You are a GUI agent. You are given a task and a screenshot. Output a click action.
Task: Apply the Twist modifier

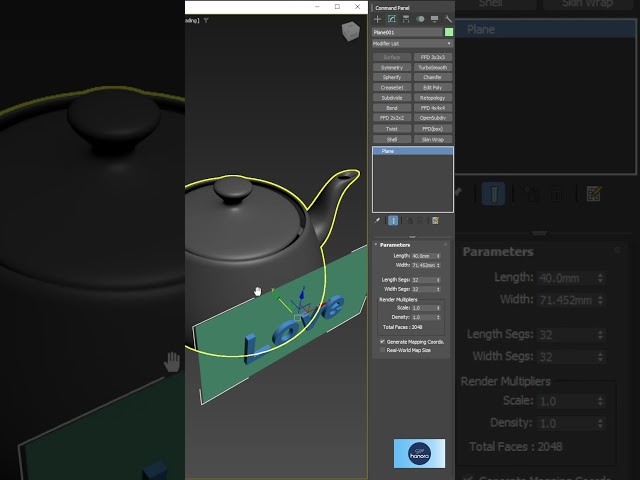tap(392, 129)
